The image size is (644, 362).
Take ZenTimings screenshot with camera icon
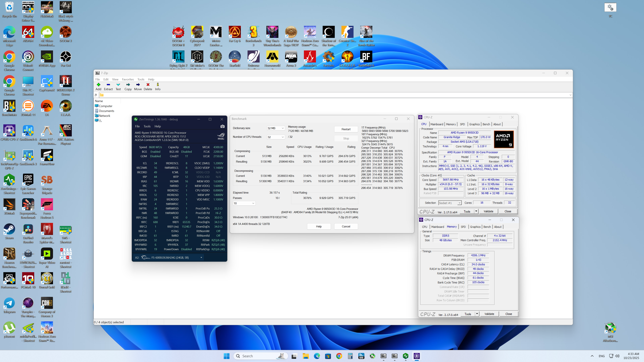coord(222,126)
